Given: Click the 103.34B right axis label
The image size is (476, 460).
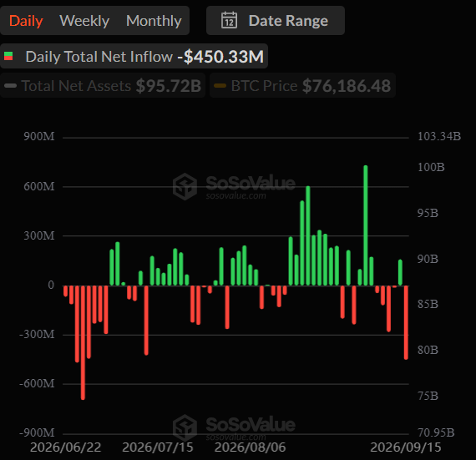Looking at the screenshot, I should (x=439, y=136).
